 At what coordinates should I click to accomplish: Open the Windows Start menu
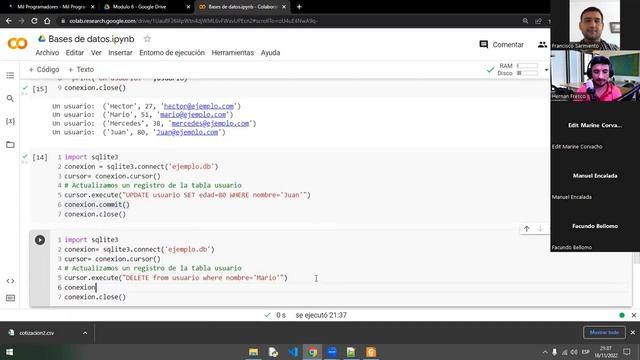pos(9,352)
